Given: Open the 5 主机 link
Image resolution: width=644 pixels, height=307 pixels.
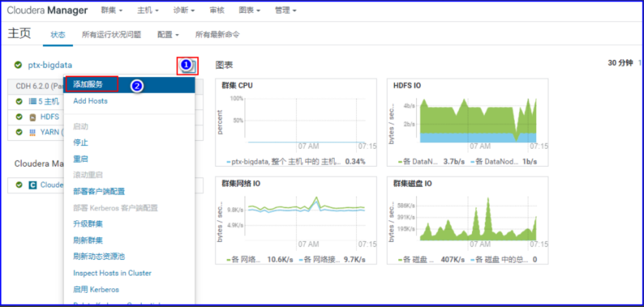Looking at the screenshot, I should coord(49,101).
